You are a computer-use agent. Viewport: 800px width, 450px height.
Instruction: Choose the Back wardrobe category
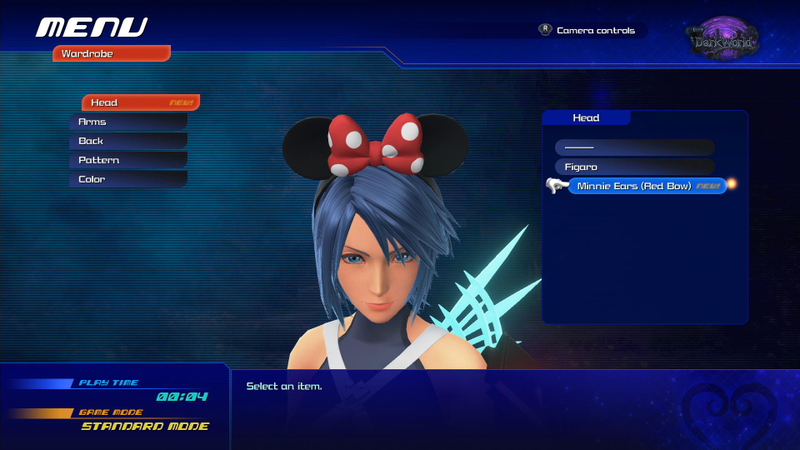[129, 141]
